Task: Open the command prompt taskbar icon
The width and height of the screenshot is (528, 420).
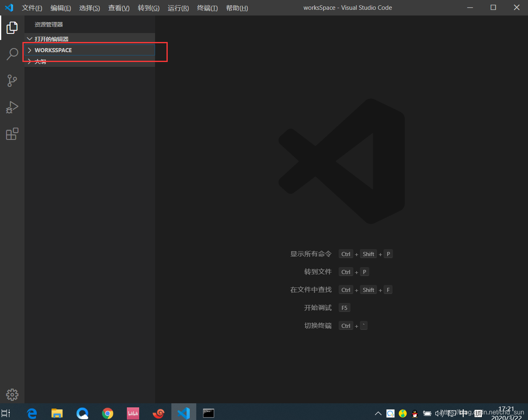Action: pyautogui.click(x=209, y=413)
